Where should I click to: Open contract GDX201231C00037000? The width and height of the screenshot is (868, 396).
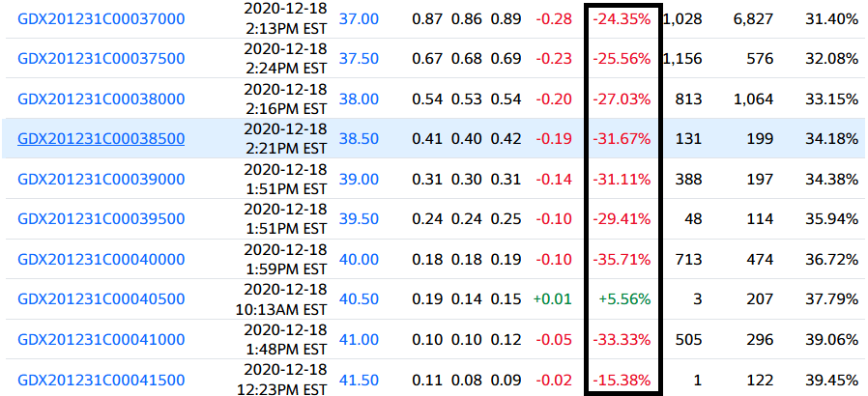click(x=101, y=18)
